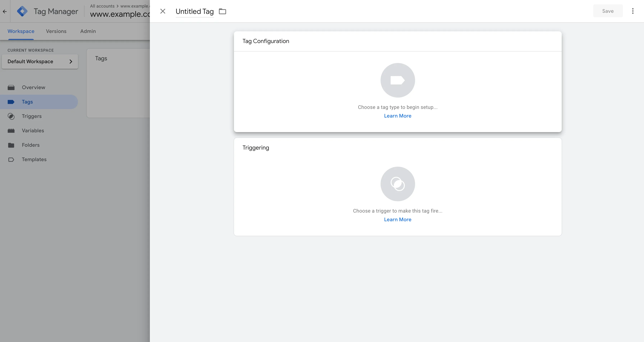The width and height of the screenshot is (644, 342).
Task: Select Tags in the sidebar
Action: point(27,102)
